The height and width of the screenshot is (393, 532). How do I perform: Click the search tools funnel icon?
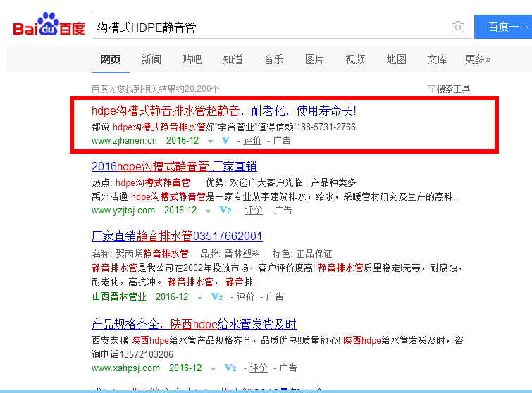tap(431, 89)
